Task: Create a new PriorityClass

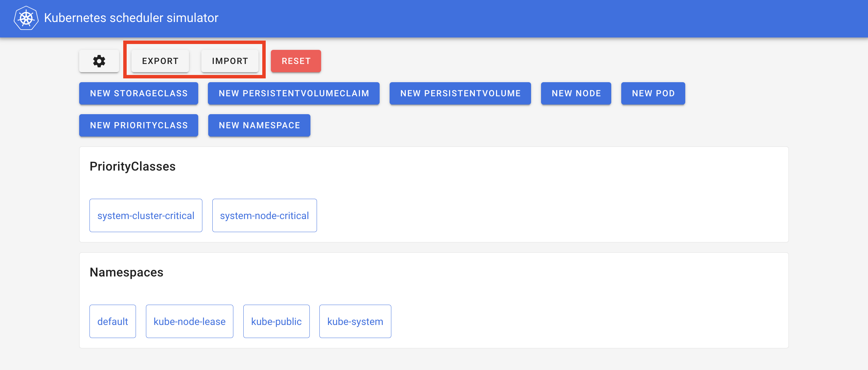Action: point(139,125)
